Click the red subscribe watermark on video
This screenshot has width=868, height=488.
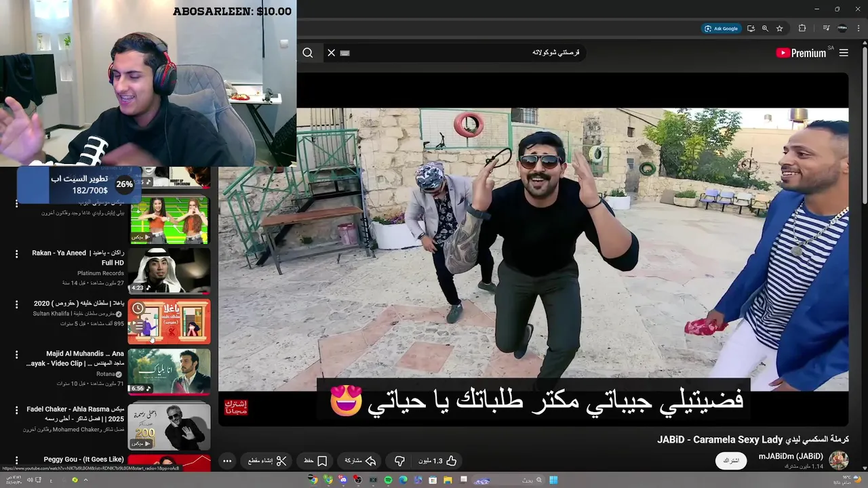coord(236,407)
